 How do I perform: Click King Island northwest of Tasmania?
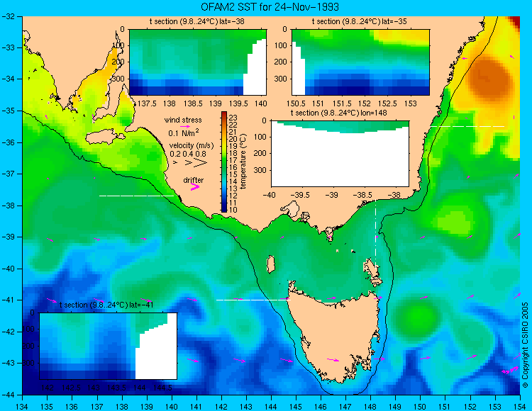point(270,264)
